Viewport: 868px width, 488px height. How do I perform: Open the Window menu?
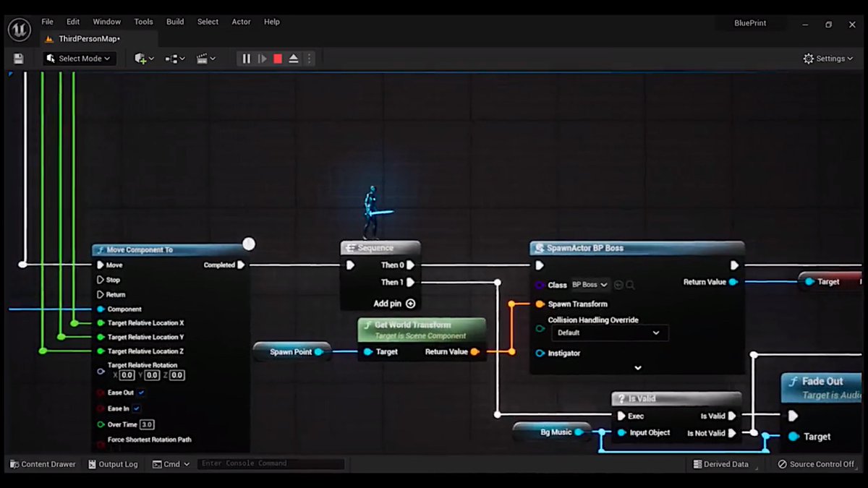tap(107, 22)
